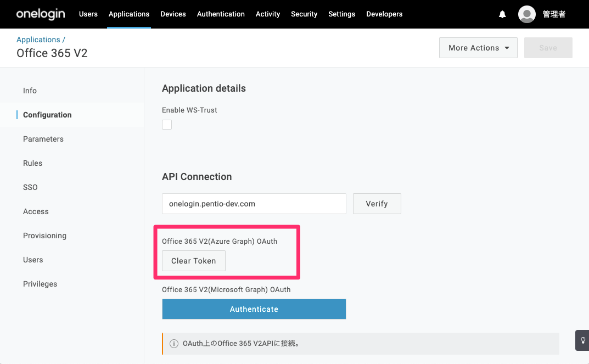Open the Privileges sidebar tab

pyautogui.click(x=40, y=284)
